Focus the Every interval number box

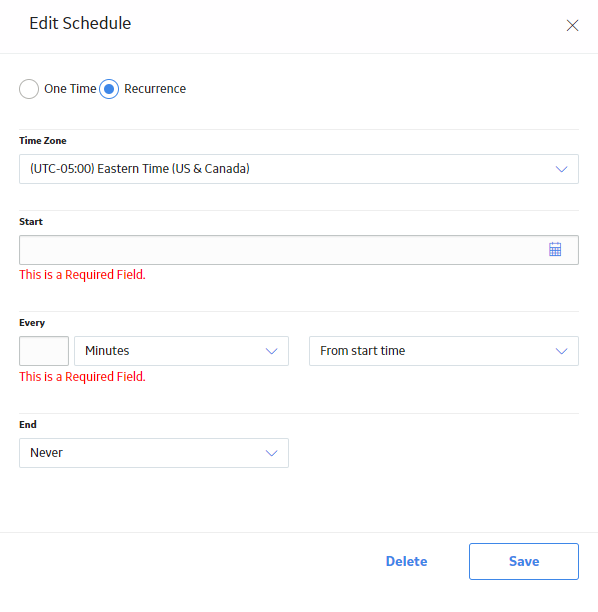pos(44,351)
